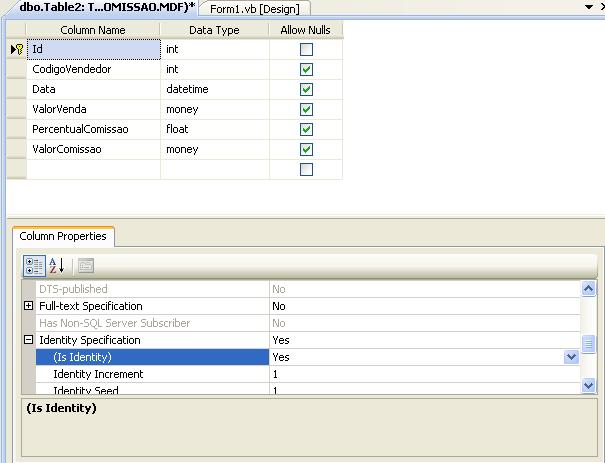Click the scroll up arrow in properties grid
The image size is (605, 463).
(x=589, y=289)
